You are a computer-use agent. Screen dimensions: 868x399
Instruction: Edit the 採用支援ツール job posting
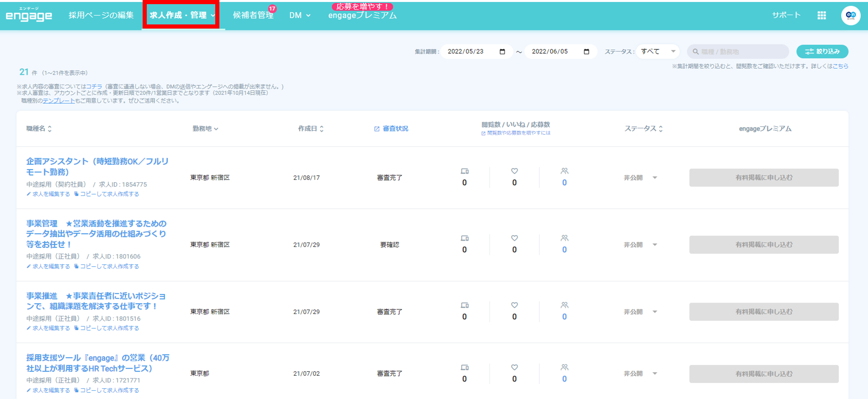pyautogui.click(x=48, y=390)
